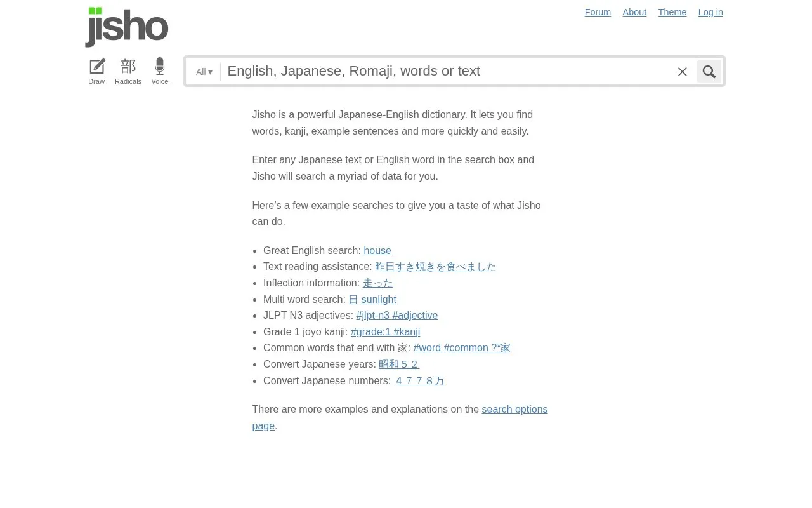This screenshot has height=508, width=812.
Task: Go to the About page
Action: click(x=634, y=12)
